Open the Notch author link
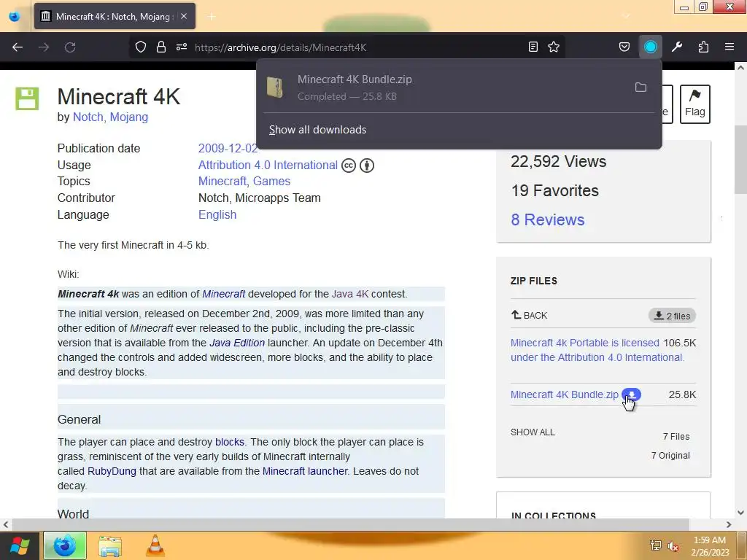 (88, 117)
